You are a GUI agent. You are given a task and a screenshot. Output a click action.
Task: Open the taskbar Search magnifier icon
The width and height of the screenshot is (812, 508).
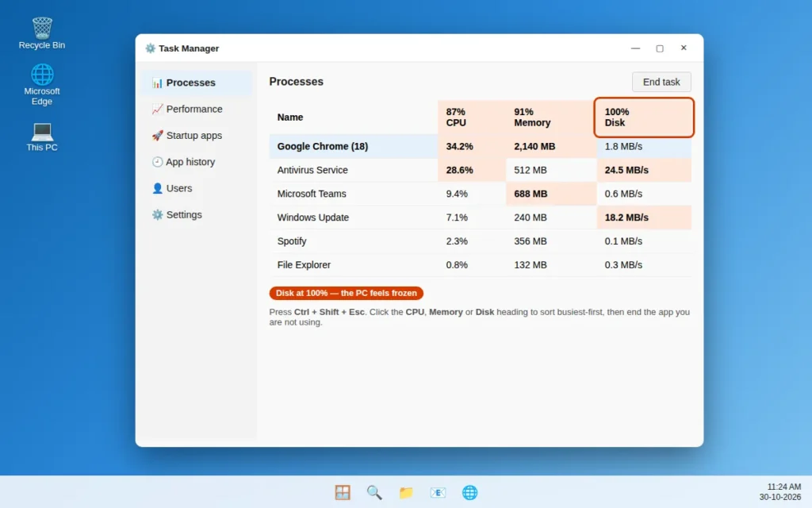[x=374, y=492]
